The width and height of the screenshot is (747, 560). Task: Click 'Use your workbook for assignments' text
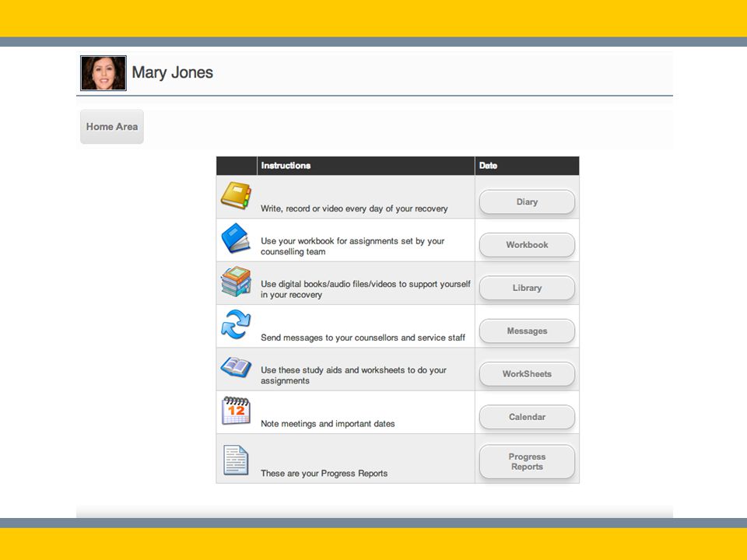coord(330,241)
